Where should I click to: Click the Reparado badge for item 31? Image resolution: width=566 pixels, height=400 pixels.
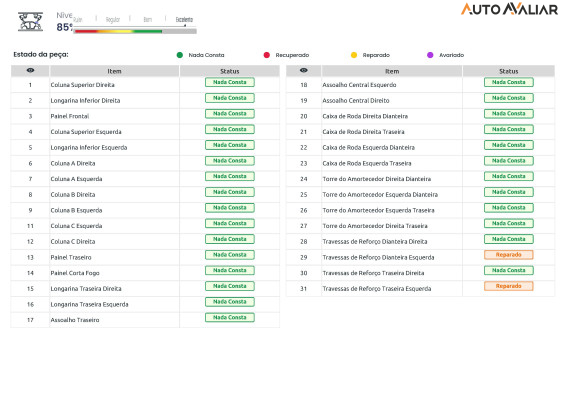coord(509,286)
